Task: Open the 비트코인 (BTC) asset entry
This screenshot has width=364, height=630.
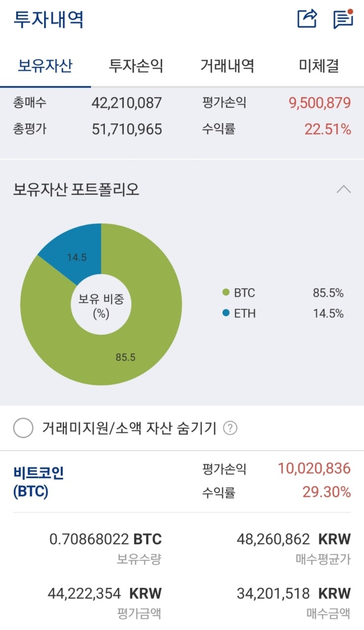Action: [x=39, y=482]
